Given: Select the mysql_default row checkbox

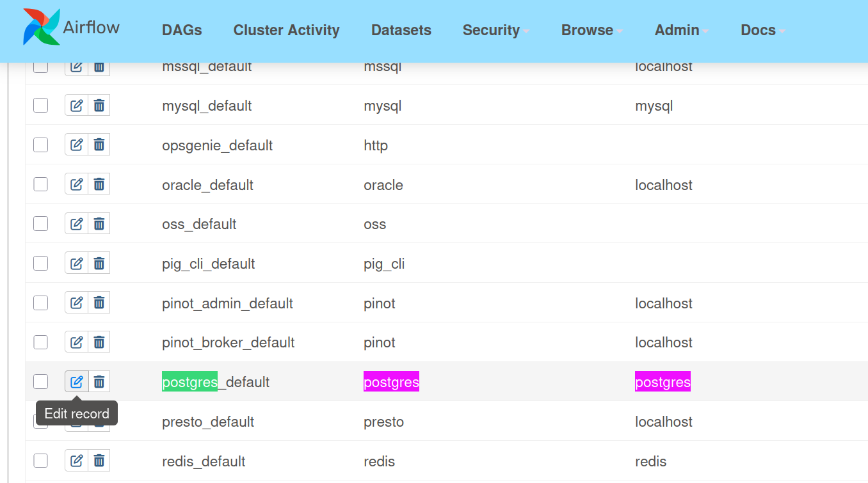Looking at the screenshot, I should click(x=41, y=106).
